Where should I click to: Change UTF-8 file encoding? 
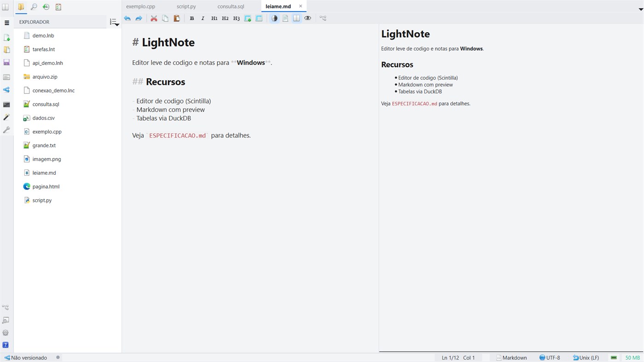(x=550, y=358)
